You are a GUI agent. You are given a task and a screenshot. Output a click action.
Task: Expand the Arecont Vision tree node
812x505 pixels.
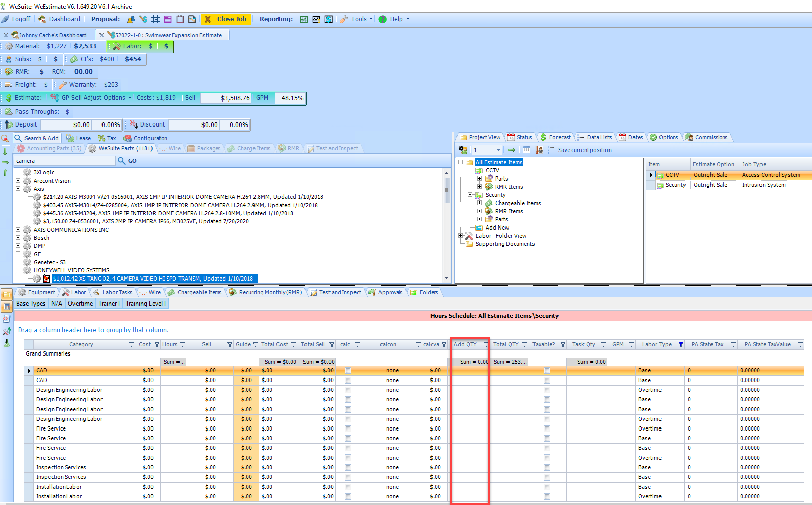tap(18, 181)
